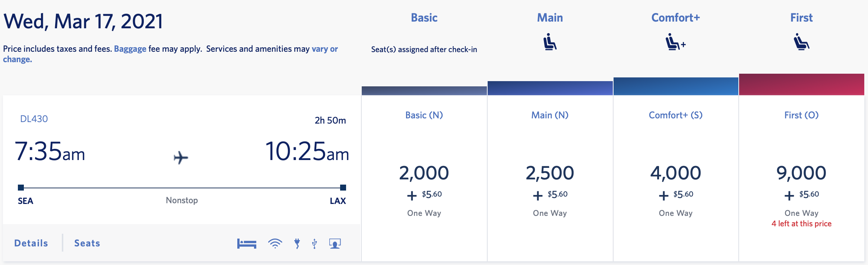The image size is (868, 265).
Task: Click the Comfort+ seat icon
Action: [674, 43]
